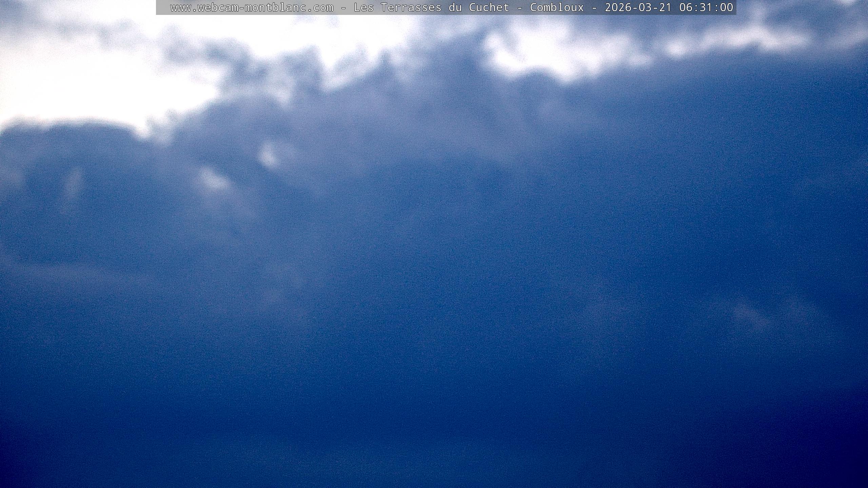Click the www.webcam-montblanc.com URL text

click(252, 7)
